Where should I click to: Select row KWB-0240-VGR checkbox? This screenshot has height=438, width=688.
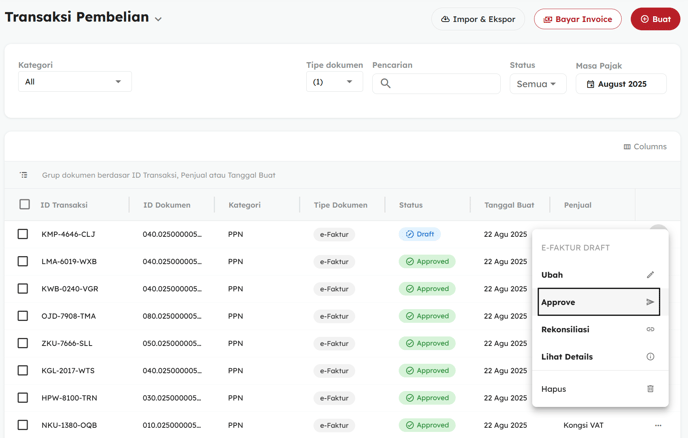point(23,288)
